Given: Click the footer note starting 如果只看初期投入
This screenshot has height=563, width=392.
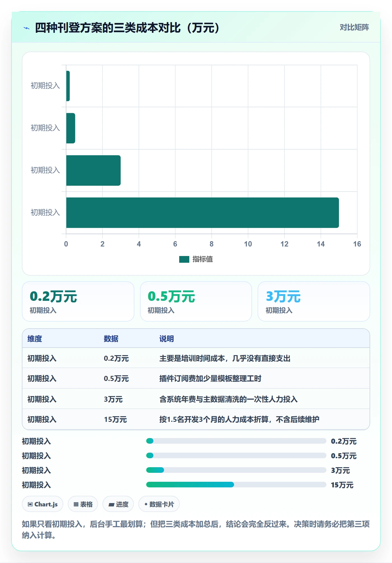Looking at the screenshot, I should 196,529.
